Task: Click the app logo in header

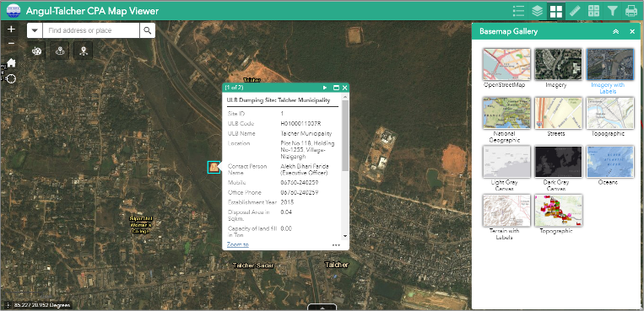Action: tap(14, 11)
